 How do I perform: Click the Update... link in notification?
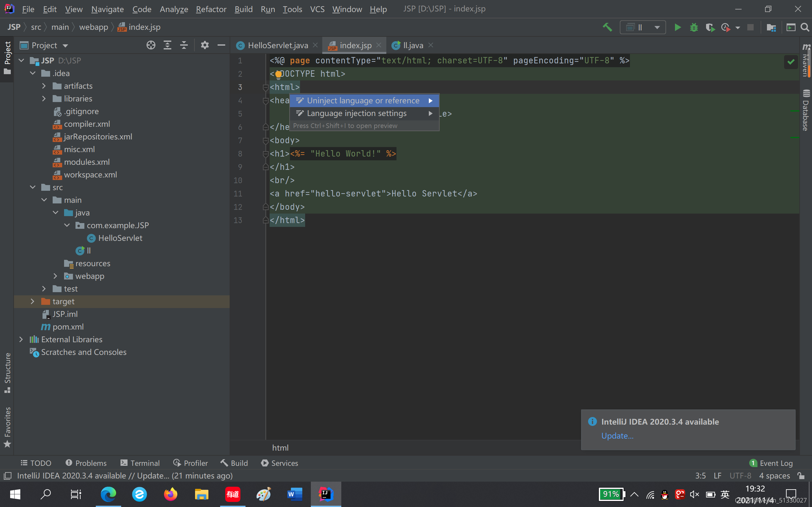coord(617,436)
